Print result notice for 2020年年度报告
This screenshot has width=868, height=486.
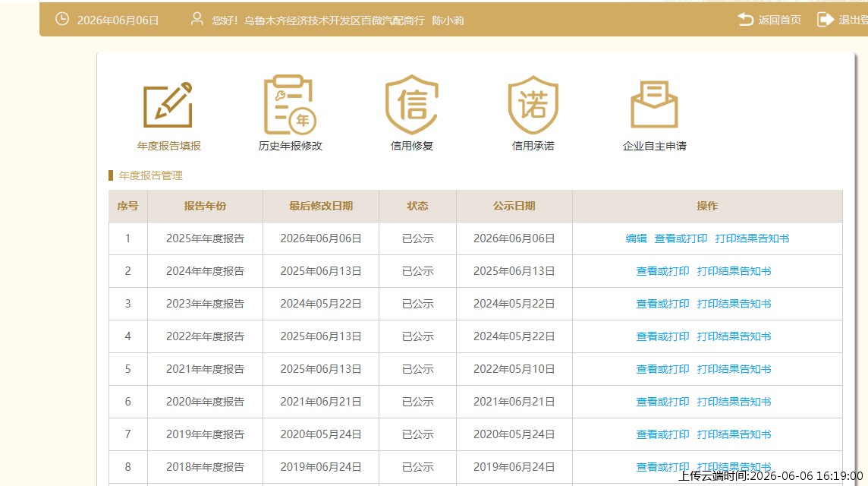(734, 402)
